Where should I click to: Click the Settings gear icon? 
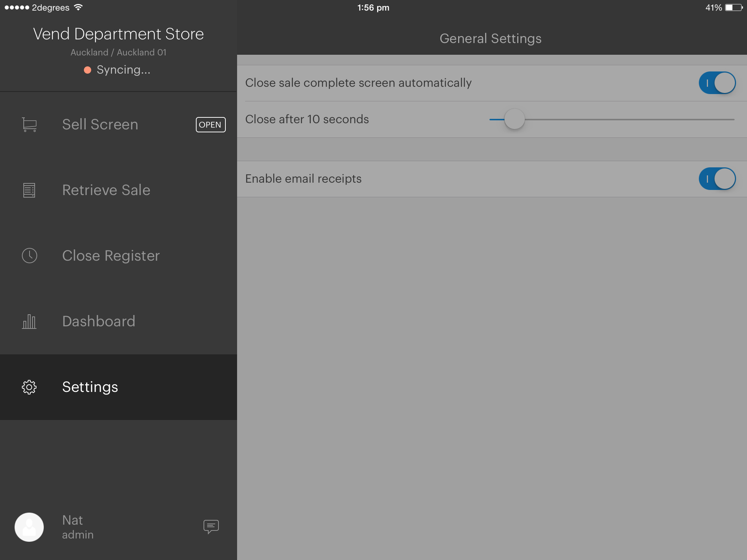29,387
